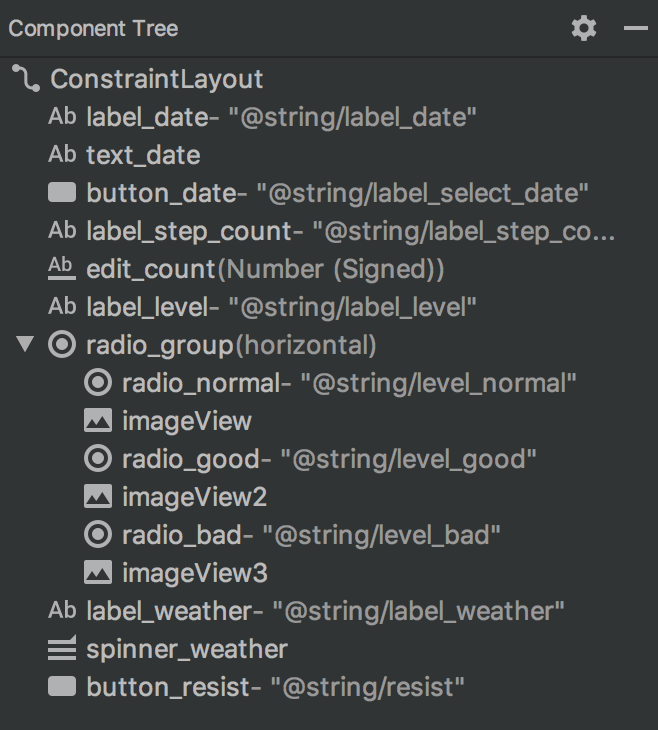The width and height of the screenshot is (658, 730).
Task: Open the Component Tree settings gear
Action: (x=584, y=28)
